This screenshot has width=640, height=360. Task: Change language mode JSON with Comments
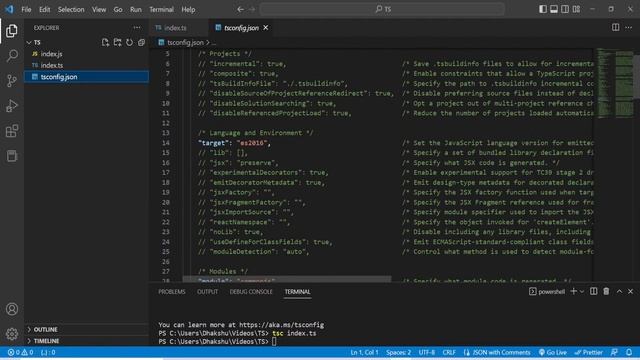[497, 352]
